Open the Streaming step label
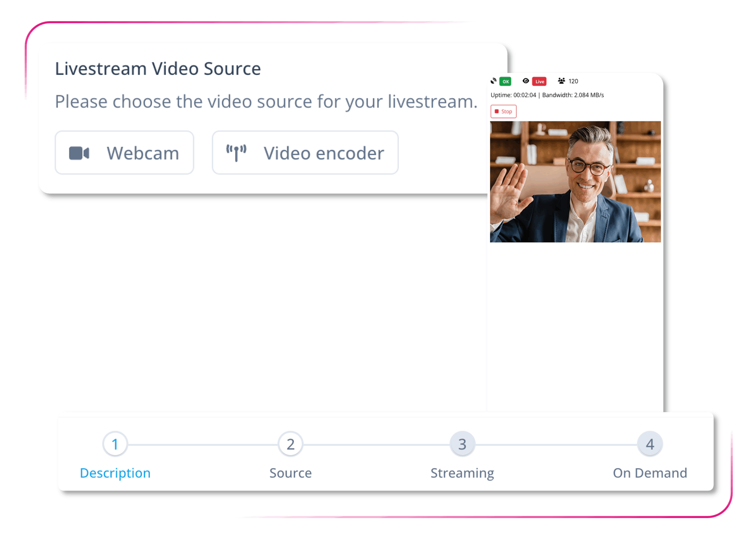 462,473
